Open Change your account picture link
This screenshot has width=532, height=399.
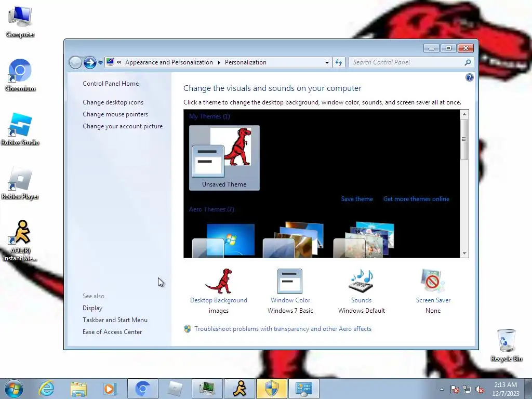click(123, 126)
